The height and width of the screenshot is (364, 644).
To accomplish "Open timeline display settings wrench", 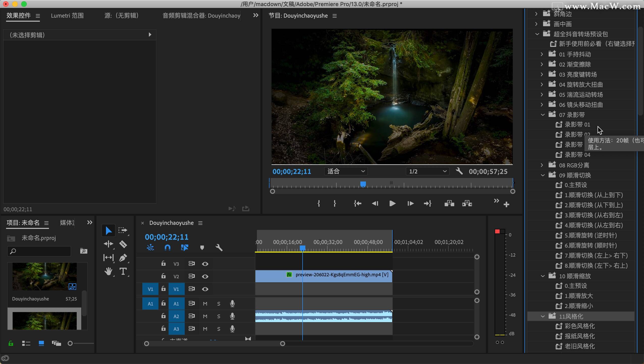I will click(x=219, y=248).
